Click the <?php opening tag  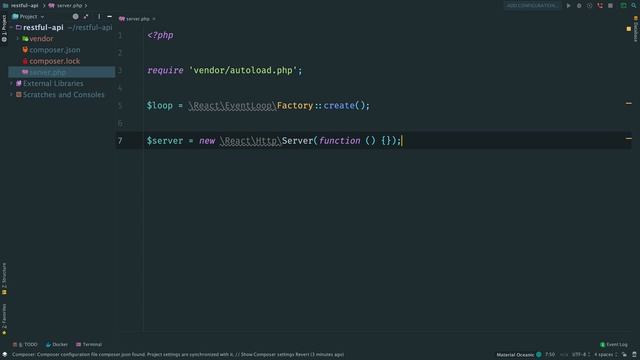point(160,36)
